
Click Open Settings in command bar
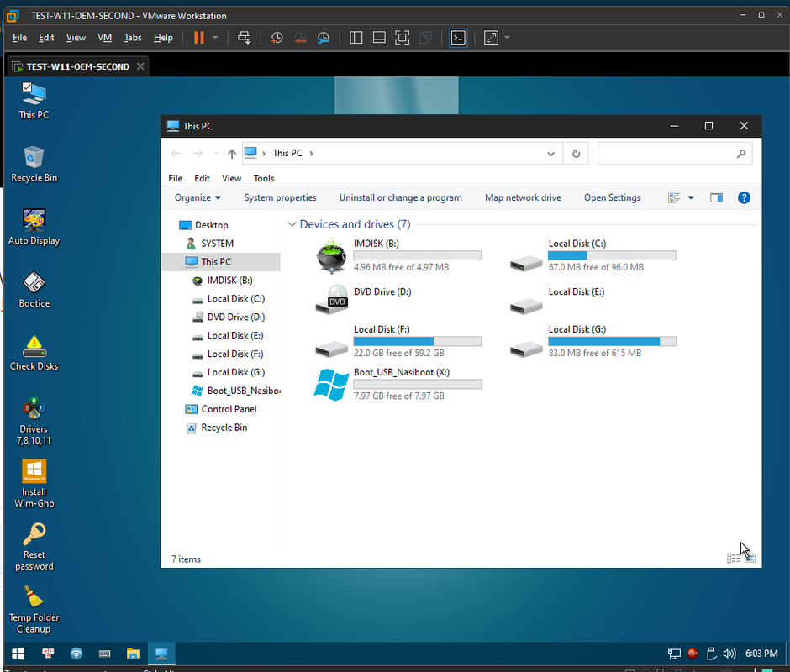click(x=612, y=198)
